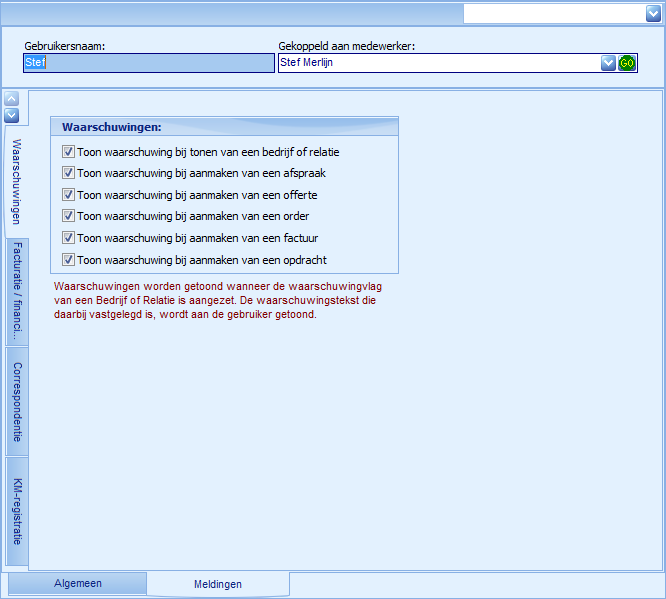Uncheck warning when creating an afspraak

click(69, 173)
